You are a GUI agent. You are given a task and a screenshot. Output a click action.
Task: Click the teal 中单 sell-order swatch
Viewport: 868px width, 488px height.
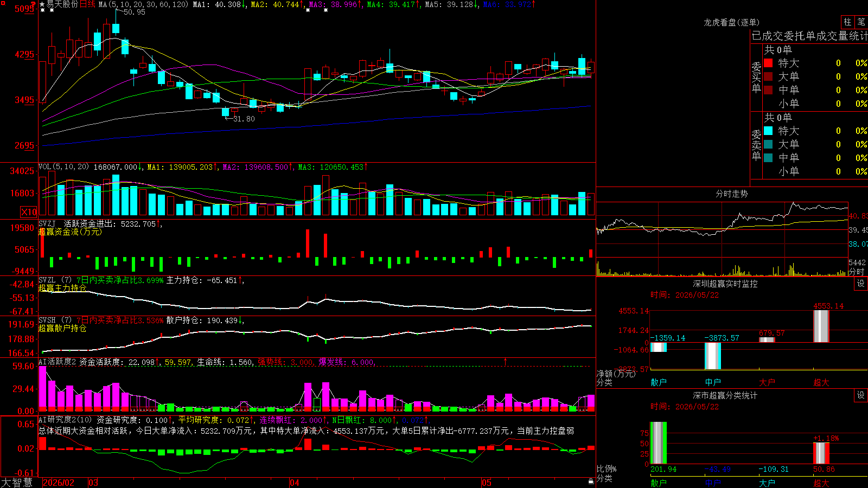coord(768,157)
